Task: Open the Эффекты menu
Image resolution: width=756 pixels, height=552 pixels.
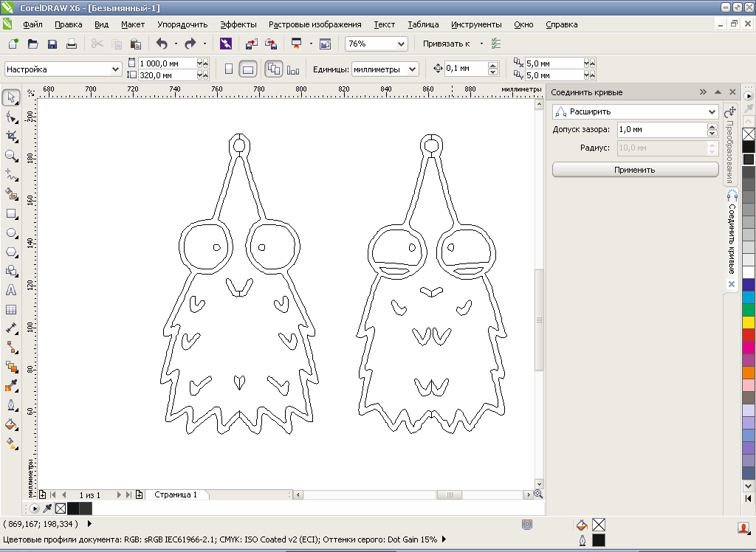Action: (238, 24)
